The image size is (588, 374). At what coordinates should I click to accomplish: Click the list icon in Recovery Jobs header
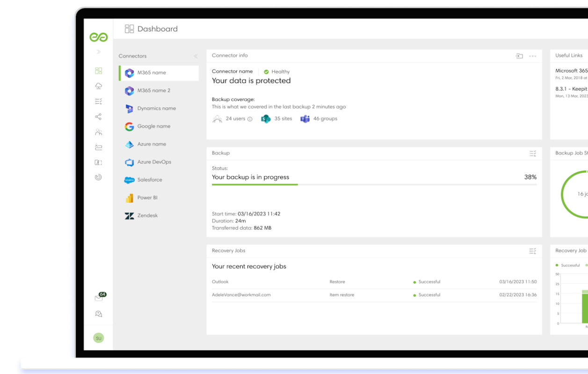click(532, 251)
